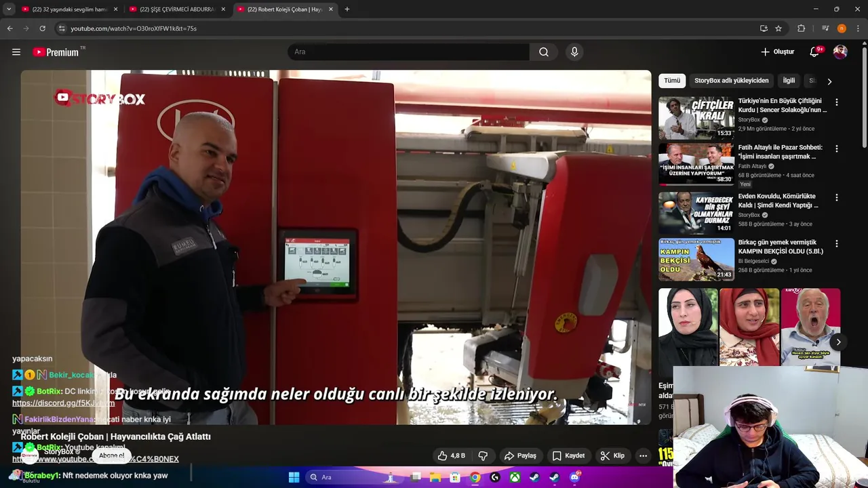Open options for Fatih Altaylı ile Pazar Sohbeti
Image resolution: width=868 pixels, height=488 pixels.
pyautogui.click(x=837, y=148)
